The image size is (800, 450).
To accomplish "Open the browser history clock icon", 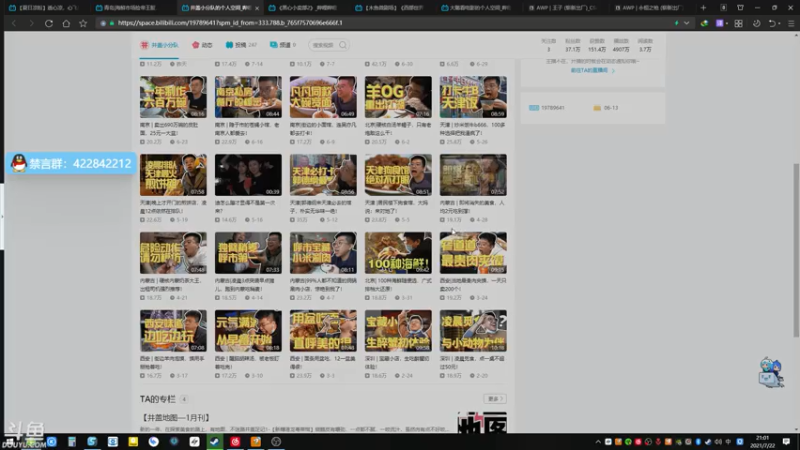I will pos(757,23).
